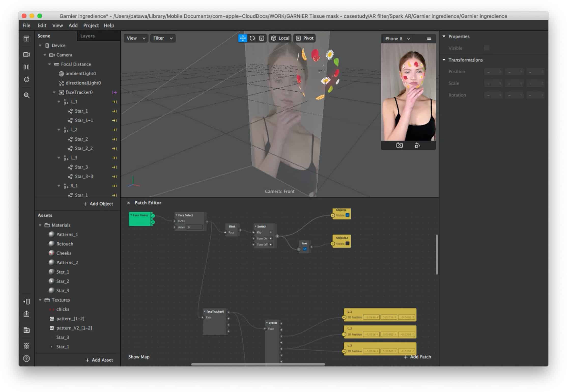Click Show Map in Patch Editor
The width and height of the screenshot is (567, 392).
click(139, 357)
